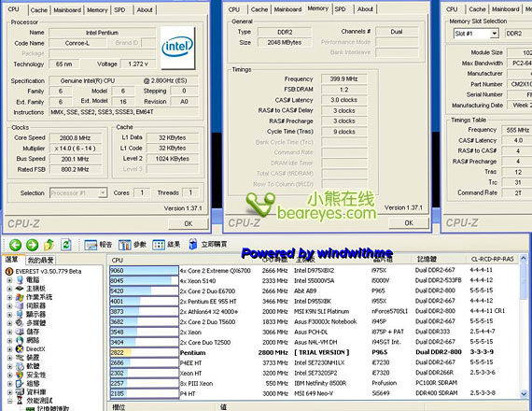532x411 pixels.
Task: Click the highlighted 2822 Pentium score bar
Action: tap(144, 352)
